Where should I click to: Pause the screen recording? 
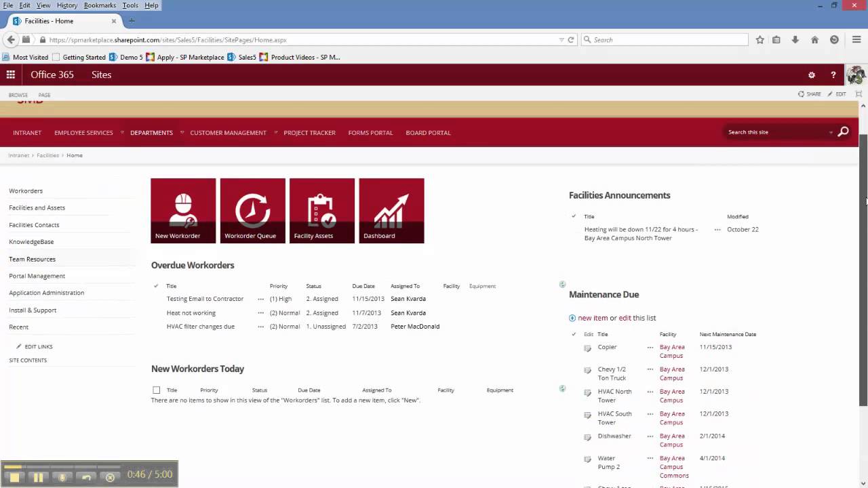38,477
